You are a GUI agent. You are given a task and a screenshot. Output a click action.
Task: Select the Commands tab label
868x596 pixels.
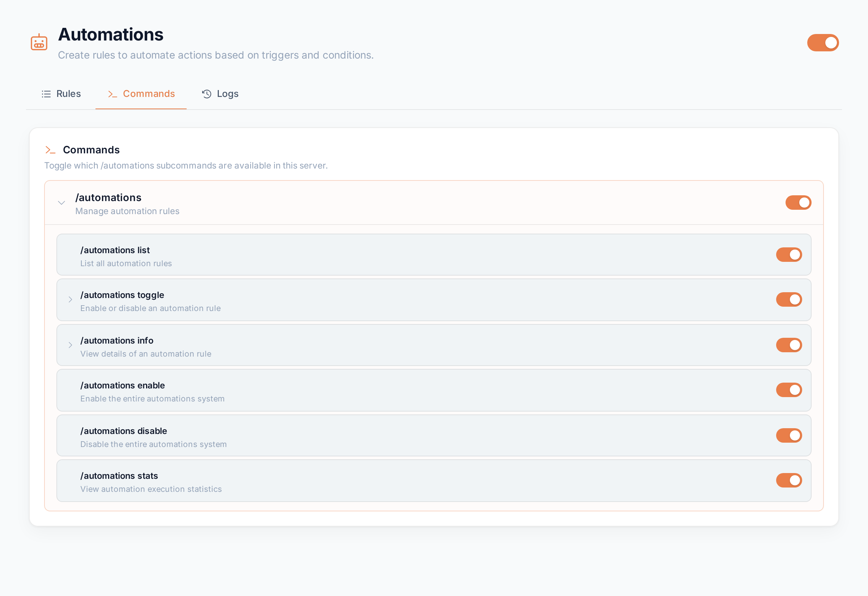(149, 94)
